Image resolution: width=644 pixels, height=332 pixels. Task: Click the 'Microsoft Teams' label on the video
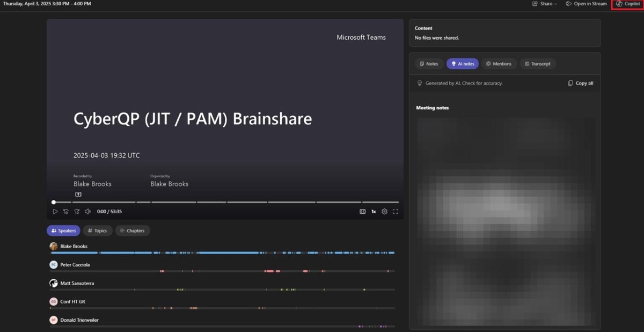pyautogui.click(x=361, y=38)
